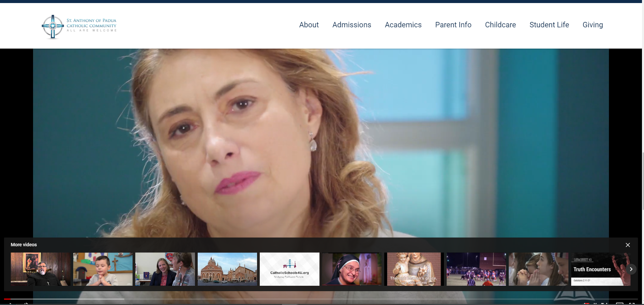Open the football game video thumbnail
The height and width of the screenshot is (305, 644).
point(476,269)
